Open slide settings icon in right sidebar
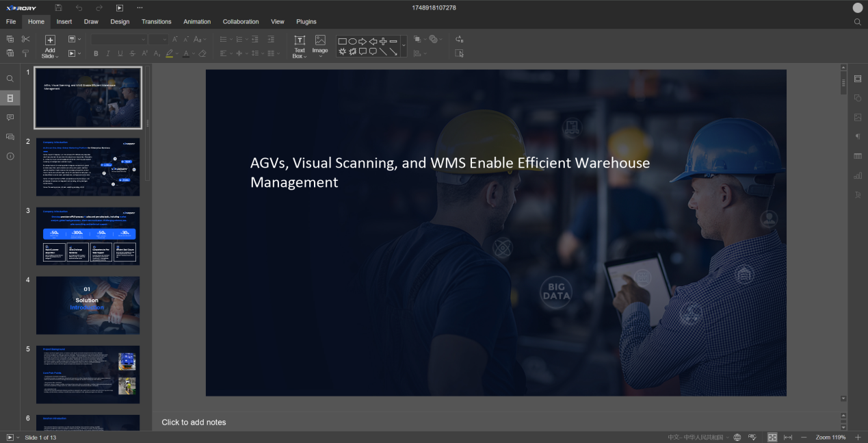Screen dimensions: 868x443 [858, 79]
